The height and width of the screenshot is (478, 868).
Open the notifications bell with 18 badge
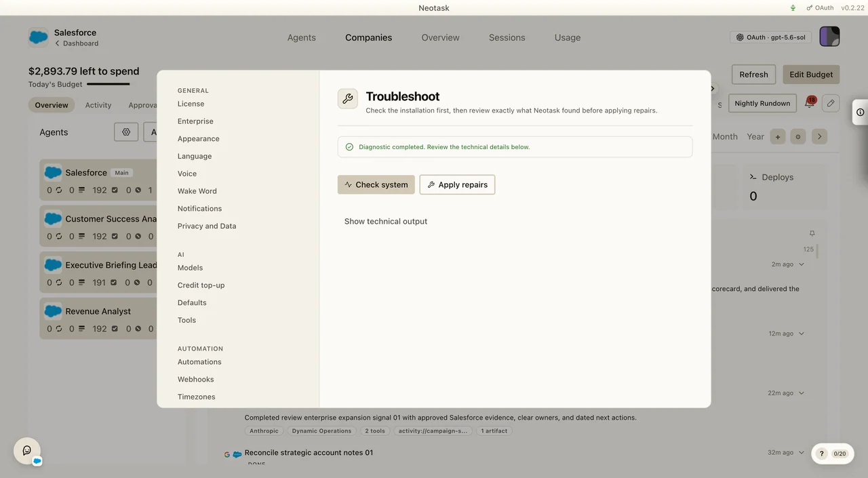coord(809,103)
